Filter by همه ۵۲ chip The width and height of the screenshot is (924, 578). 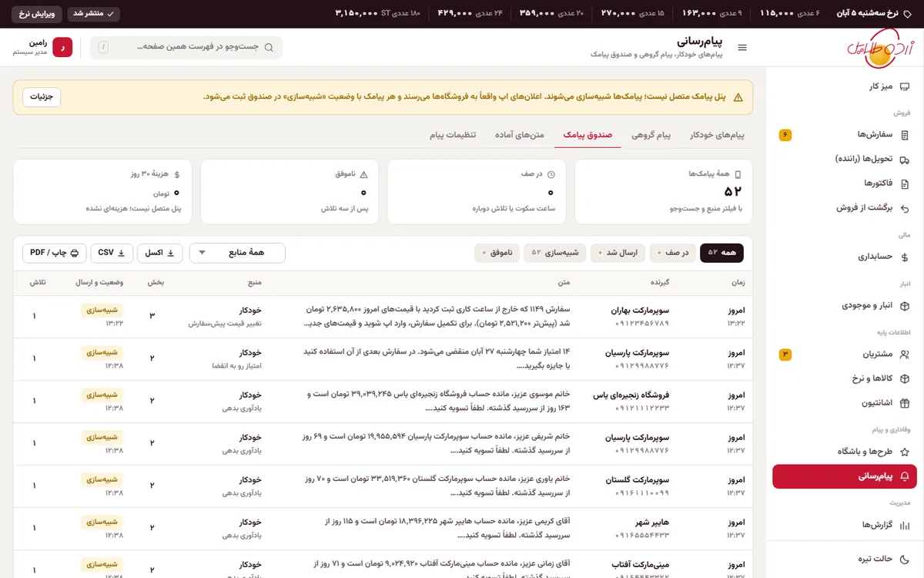721,253
